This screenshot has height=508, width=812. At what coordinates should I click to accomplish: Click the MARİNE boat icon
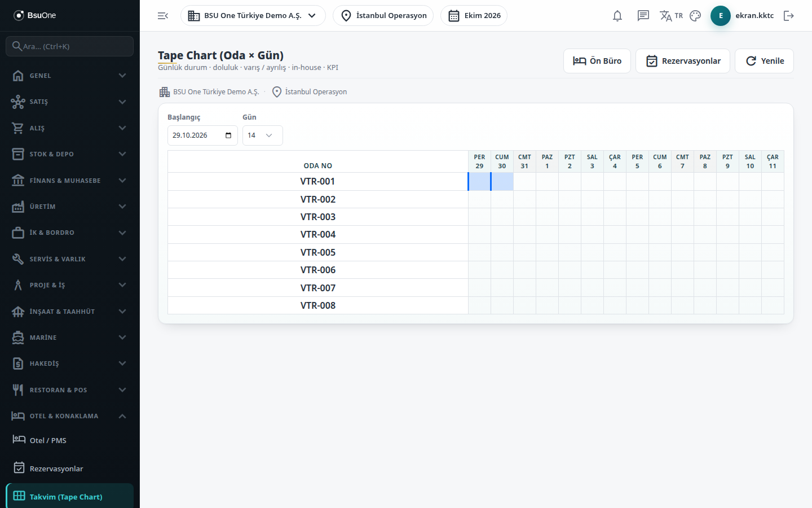click(18, 338)
